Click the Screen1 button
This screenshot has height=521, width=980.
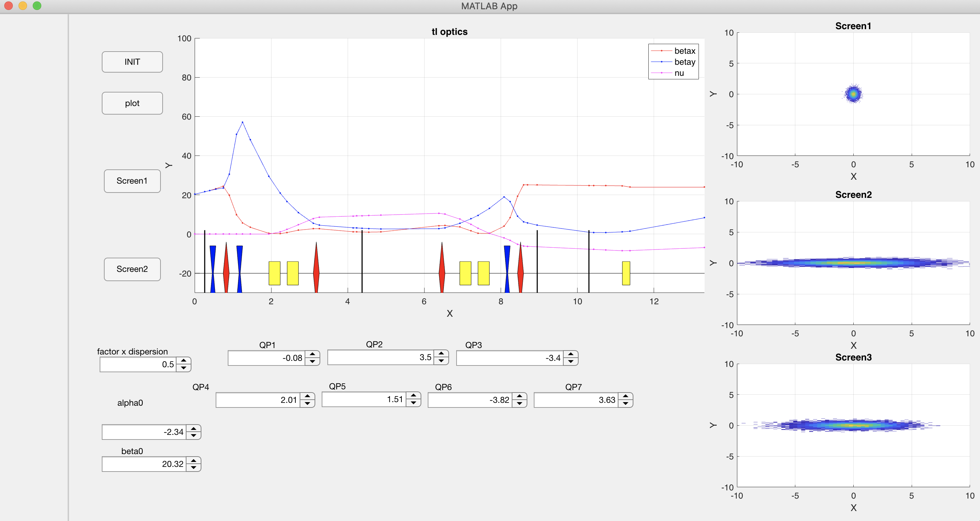point(132,181)
